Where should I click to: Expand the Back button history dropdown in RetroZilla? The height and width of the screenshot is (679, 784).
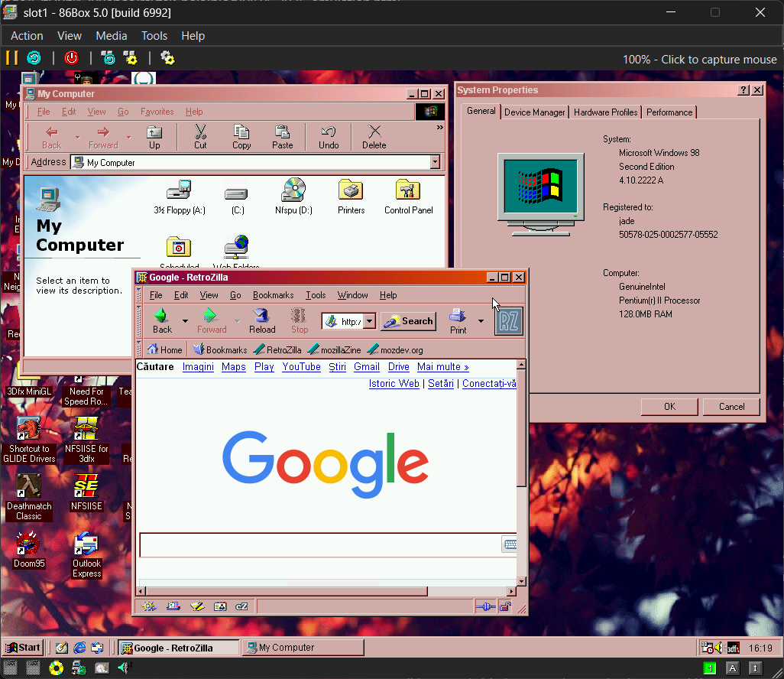point(185,321)
